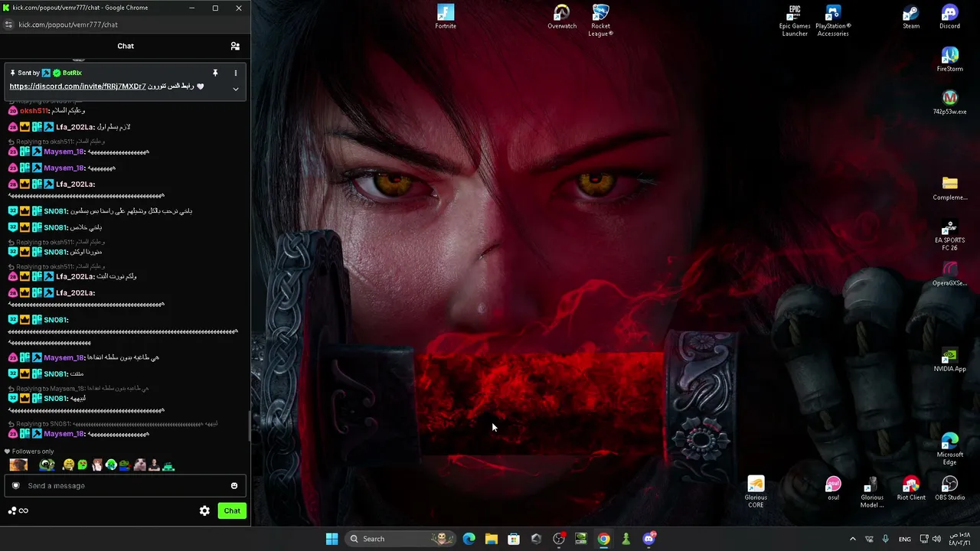Open chat settings gear icon
980x551 pixels.
(204, 510)
